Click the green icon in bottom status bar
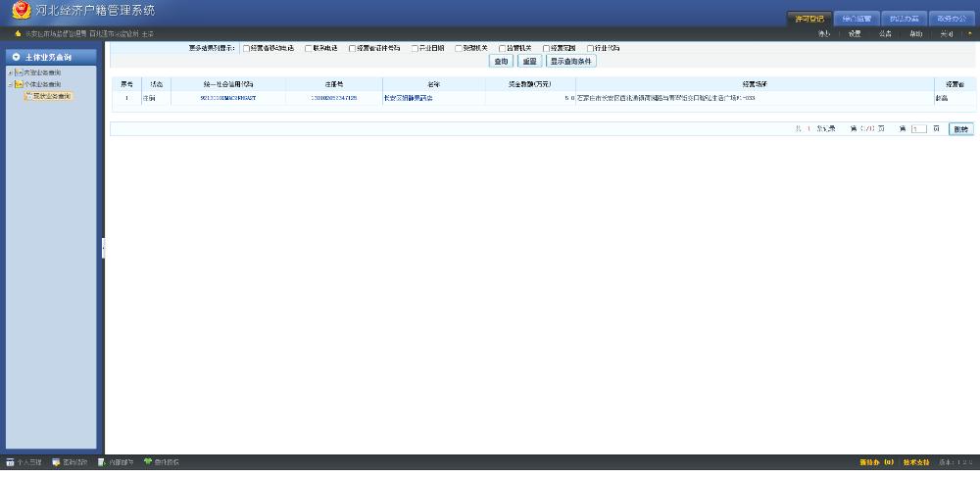This screenshot has height=477, width=980. coord(147,461)
